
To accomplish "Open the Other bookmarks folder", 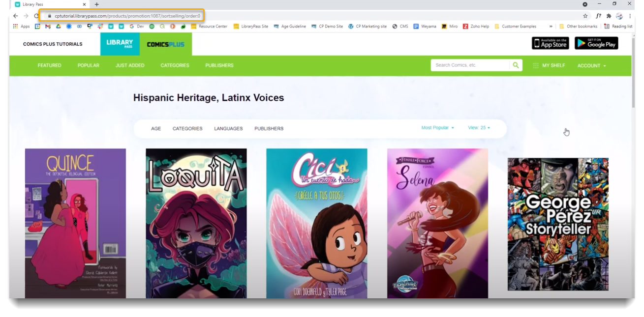I will 578,27.
